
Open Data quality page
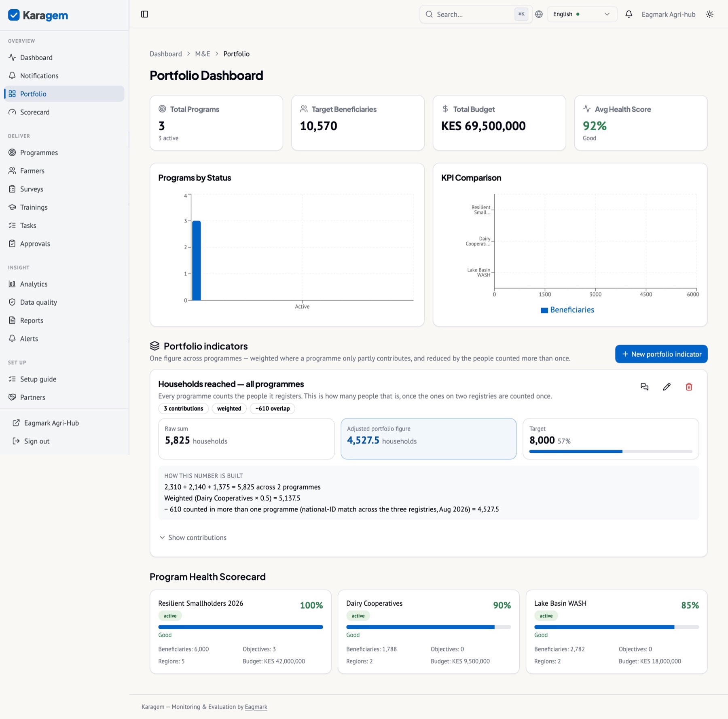[64, 302]
